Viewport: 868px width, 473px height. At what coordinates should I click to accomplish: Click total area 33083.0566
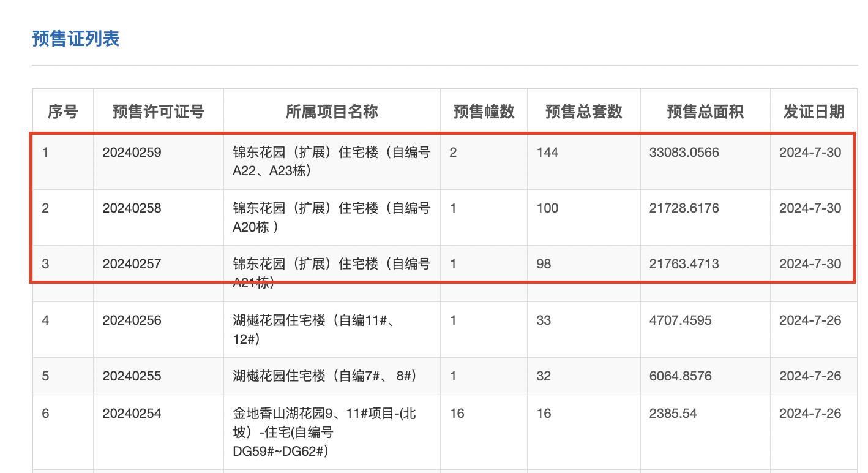pyautogui.click(x=684, y=153)
